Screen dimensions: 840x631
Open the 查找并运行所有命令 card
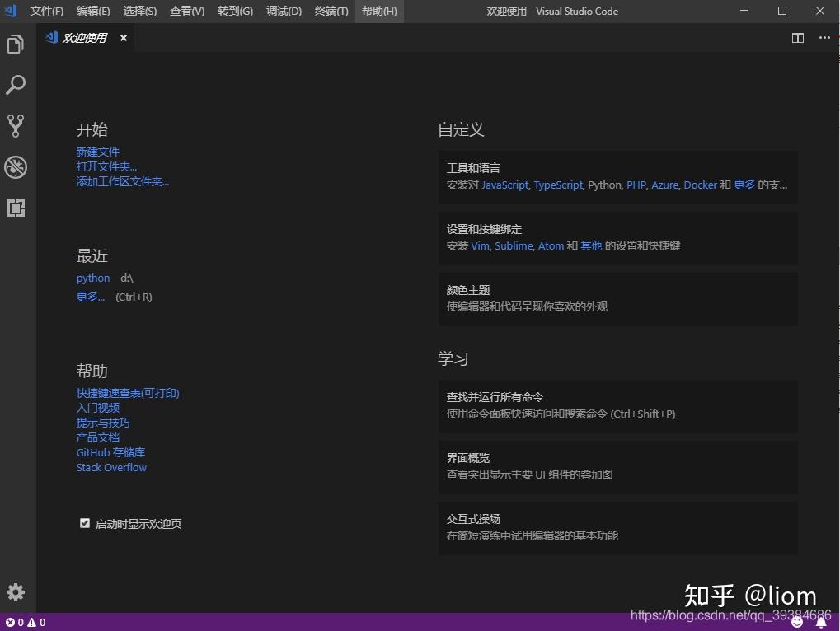[617, 405]
